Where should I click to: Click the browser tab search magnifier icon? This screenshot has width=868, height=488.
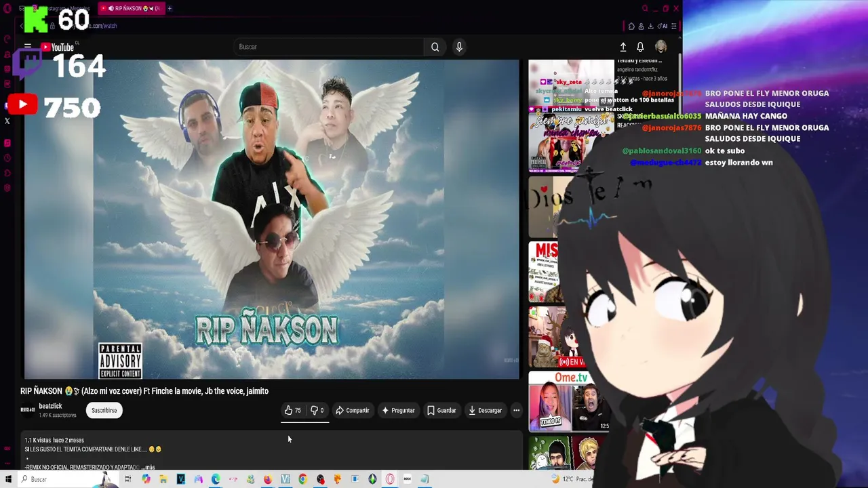(645, 8)
